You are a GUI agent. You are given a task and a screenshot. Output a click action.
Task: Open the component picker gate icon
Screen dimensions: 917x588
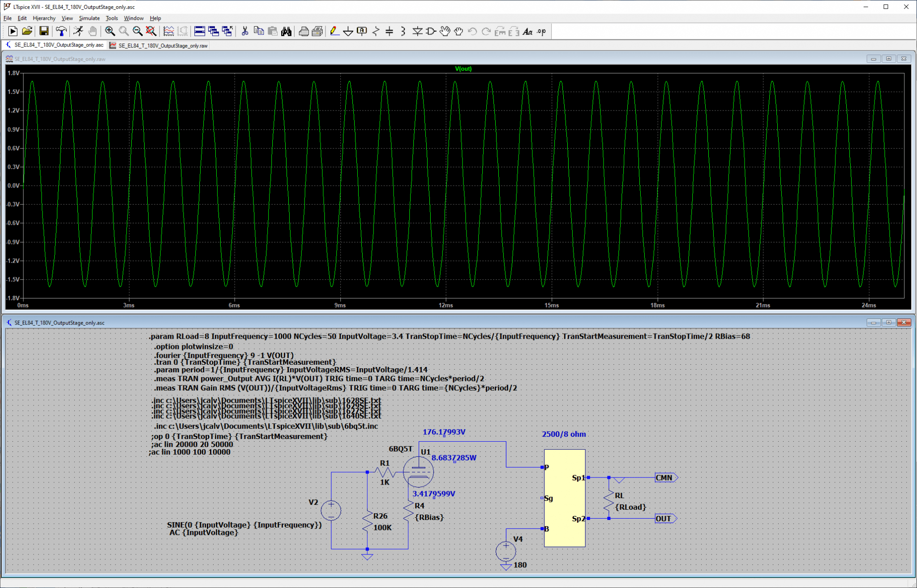pyautogui.click(x=431, y=31)
